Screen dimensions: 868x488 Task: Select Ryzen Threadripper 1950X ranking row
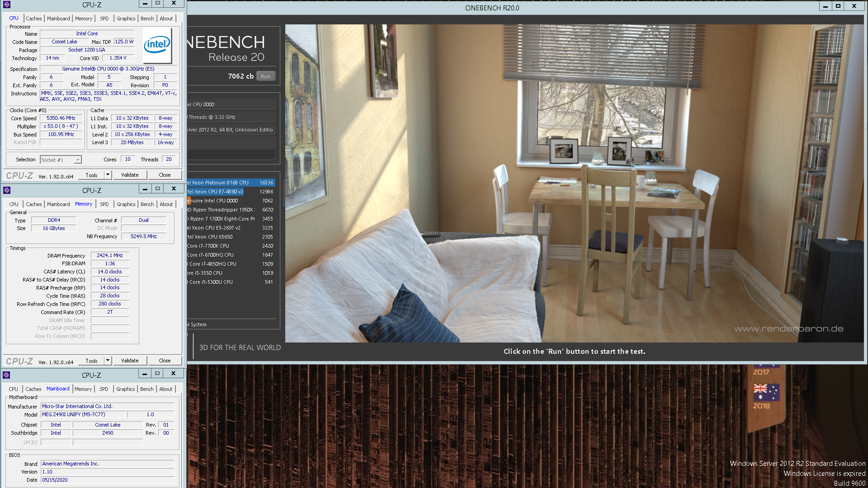(231, 210)
